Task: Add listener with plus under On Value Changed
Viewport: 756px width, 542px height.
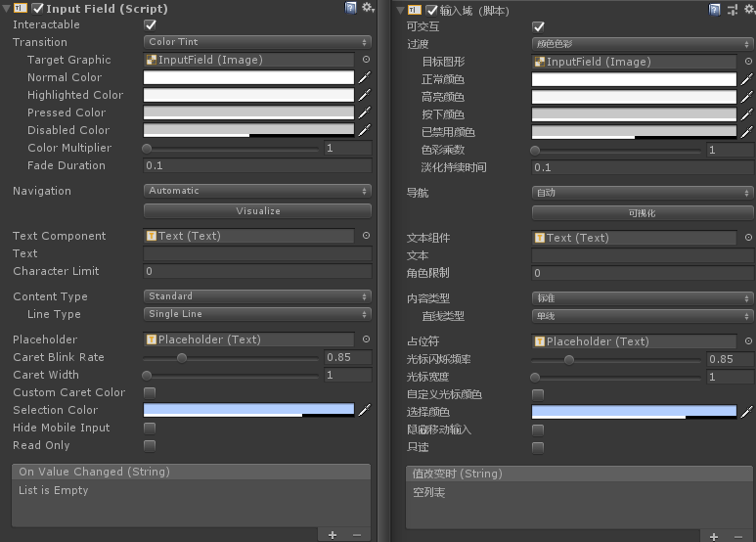Action: pos(333,535)
